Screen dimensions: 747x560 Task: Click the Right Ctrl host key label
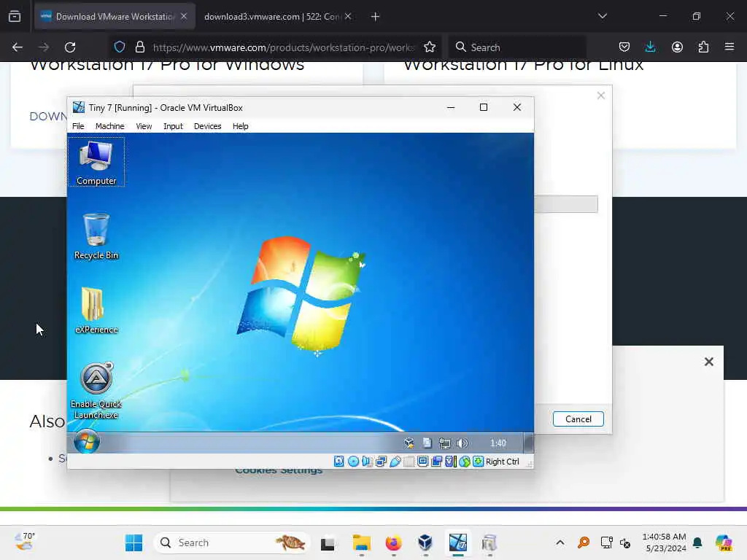502,462
